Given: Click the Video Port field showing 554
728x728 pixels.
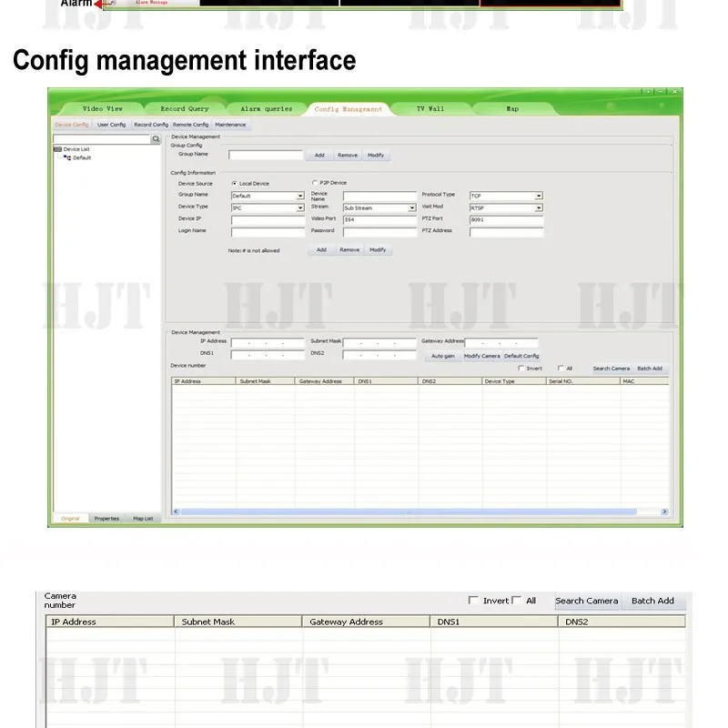Looking at the screenshot, I should click(379, 220).
